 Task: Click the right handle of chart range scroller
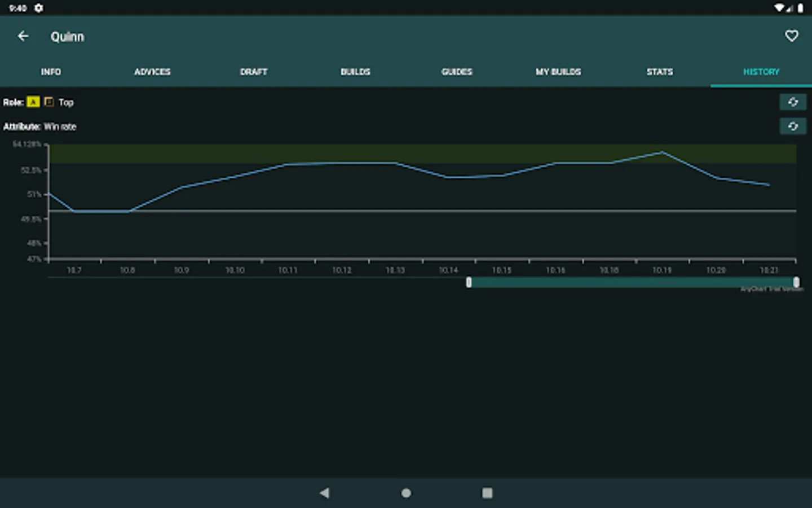click(796, 282)
